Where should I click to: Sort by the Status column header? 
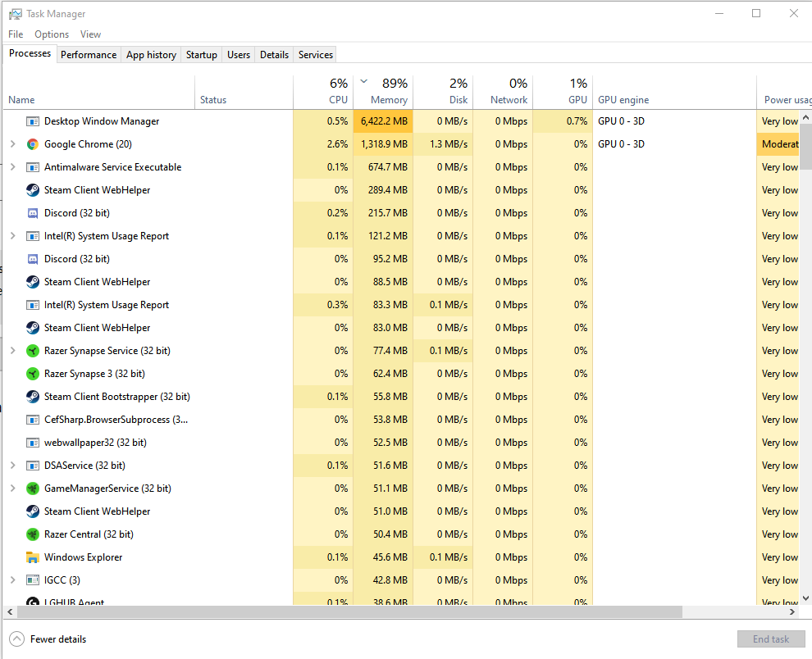coord(244,92)
